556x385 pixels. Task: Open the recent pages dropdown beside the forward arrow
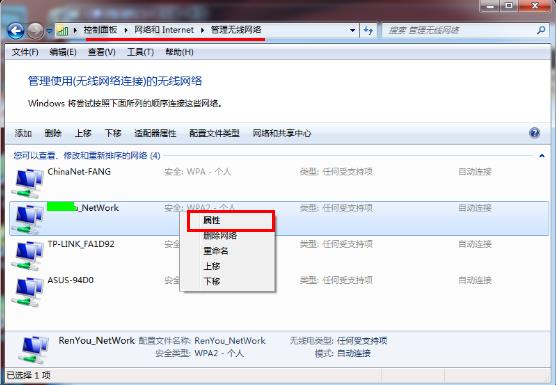click(x=49, y=31)
